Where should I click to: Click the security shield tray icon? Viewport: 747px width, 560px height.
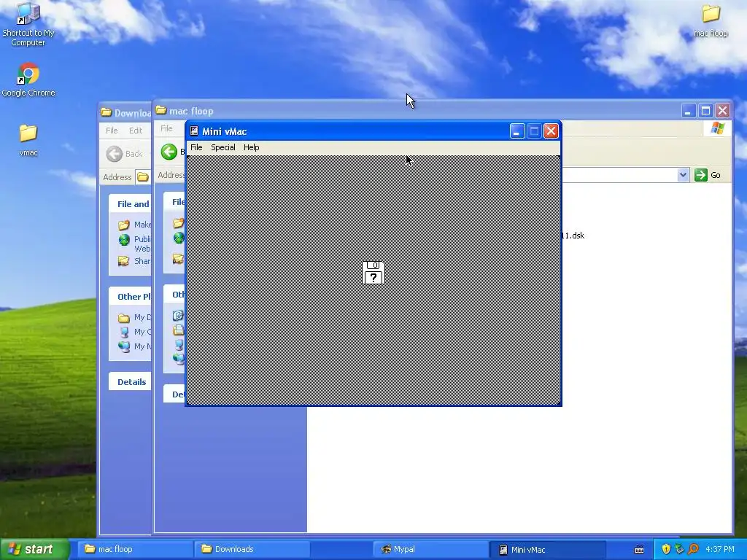coord(666,549)
